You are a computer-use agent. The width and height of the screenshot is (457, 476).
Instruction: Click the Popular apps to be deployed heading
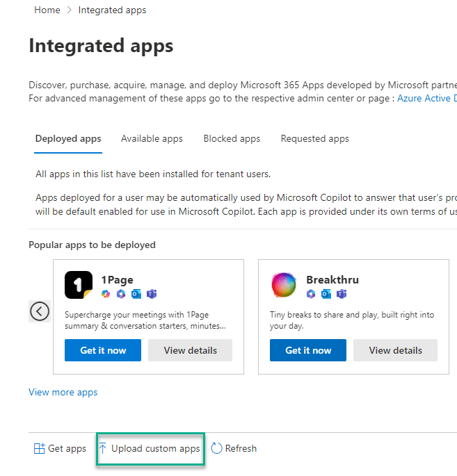click(92, 245)
